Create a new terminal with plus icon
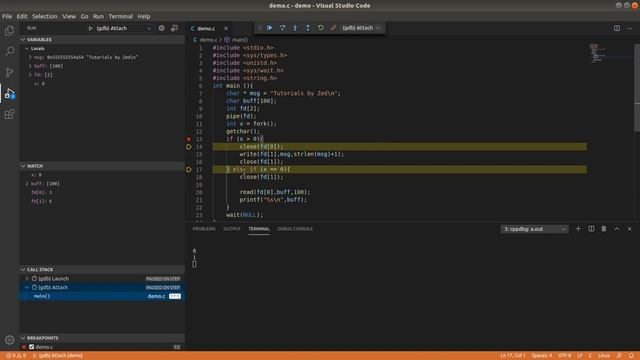Viewport: 640px width, 360px height. 578,229
